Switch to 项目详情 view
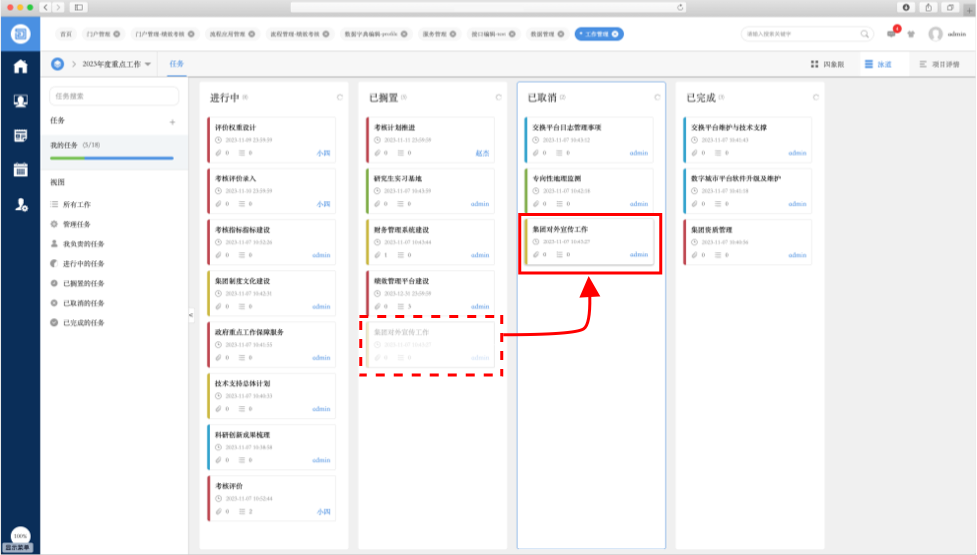Image resolution: width=977 pixels, height=555 pixels. [x=938, y=64]
